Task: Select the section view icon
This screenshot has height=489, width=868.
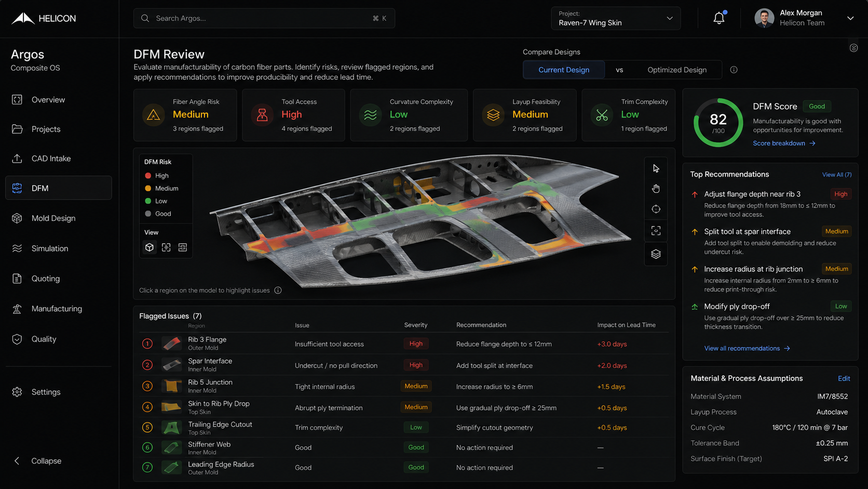Action: click(183, 247)
